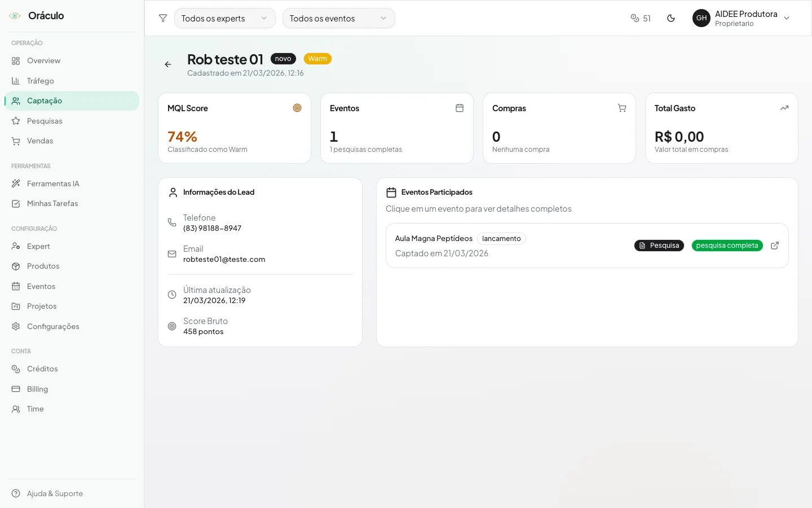Open Créditos in the sidebar
The width and height of the screenshot is (812, 508).
pyautogui.click(x=72, y=369)
